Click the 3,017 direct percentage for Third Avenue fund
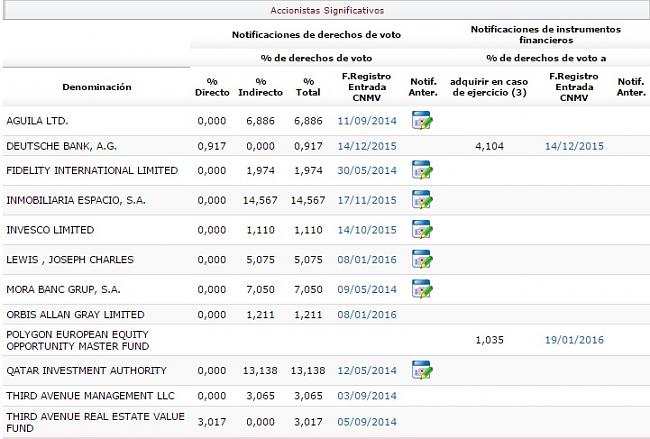This screenshot has width=650, height=439. click(x=212, y=422)
